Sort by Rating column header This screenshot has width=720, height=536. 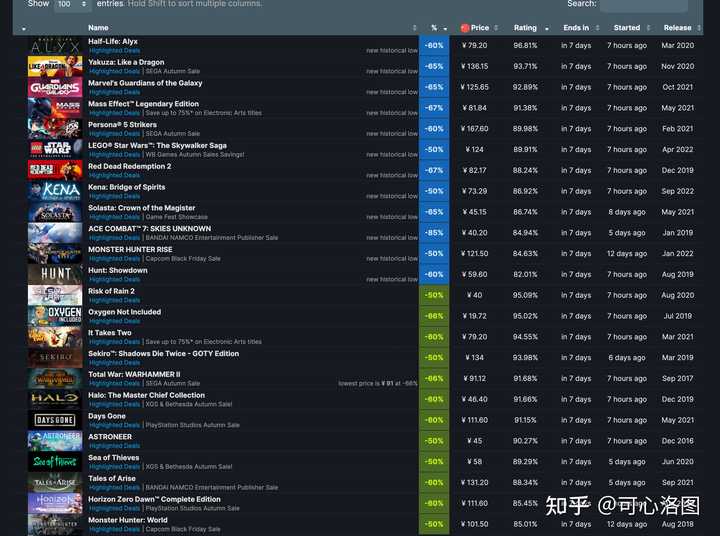pos(525,28)
